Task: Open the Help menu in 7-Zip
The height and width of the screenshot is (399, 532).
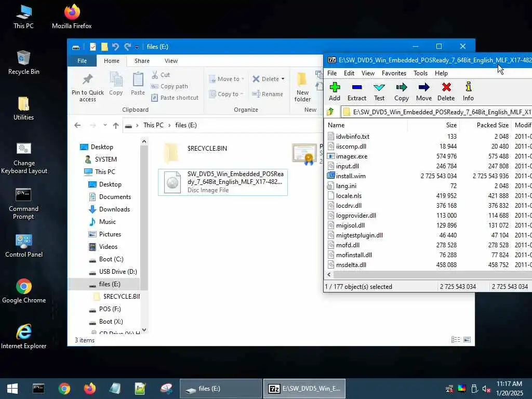Action: [441, 73]
